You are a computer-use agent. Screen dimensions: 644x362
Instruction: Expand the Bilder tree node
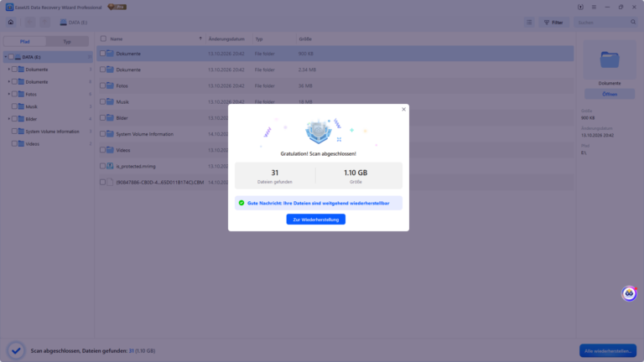(9, 119)
